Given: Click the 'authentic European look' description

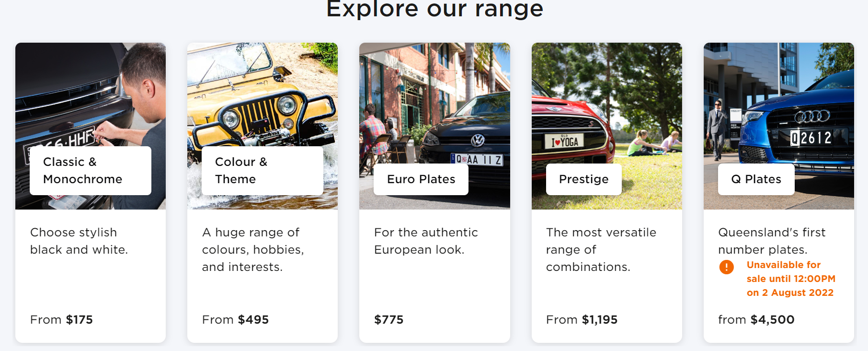Looking at the screenshot, I should click(x=426, y=241).
